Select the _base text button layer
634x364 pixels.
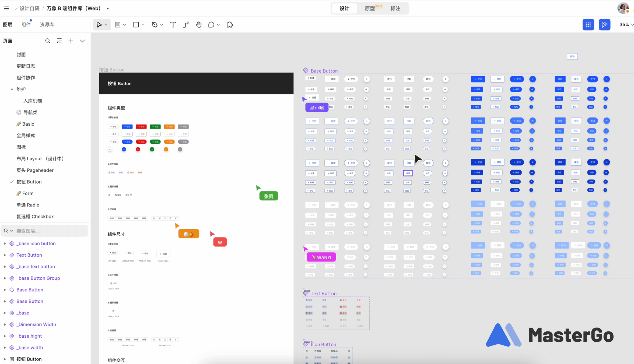click(36, 267)
